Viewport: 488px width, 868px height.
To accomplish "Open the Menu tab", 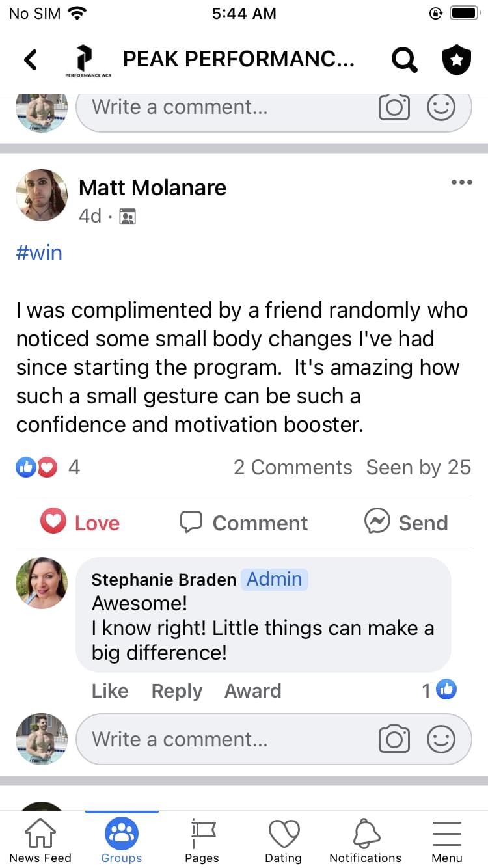I will click(x=447, y=839).
